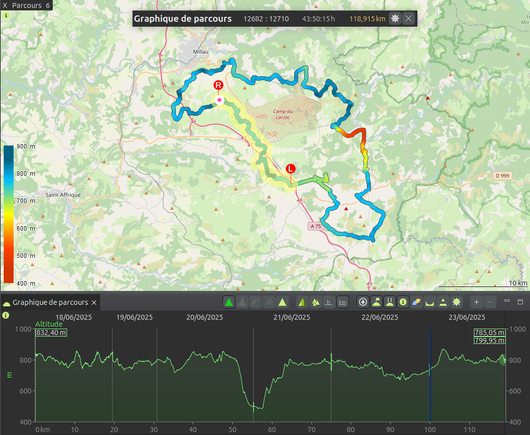Image resolution: width=530 pixels, height=435 pixels.
Task: Click the orange-red track segment on map
Action: pos(354,133)
